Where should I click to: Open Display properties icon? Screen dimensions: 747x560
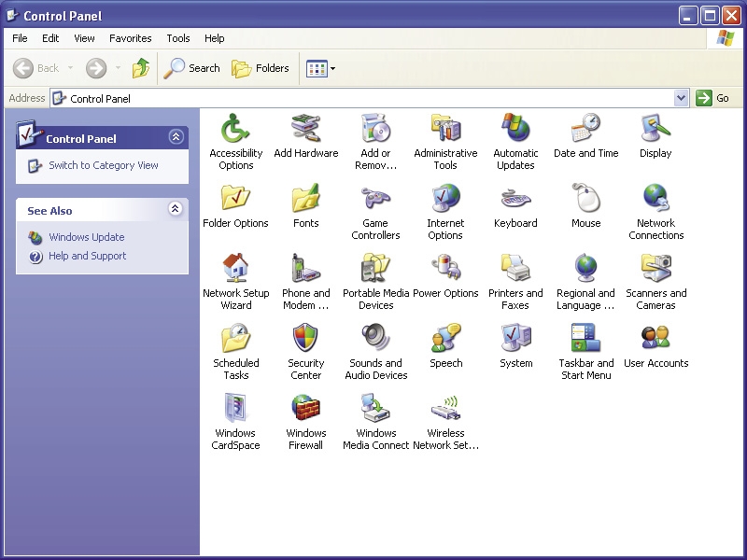[655, 129]
